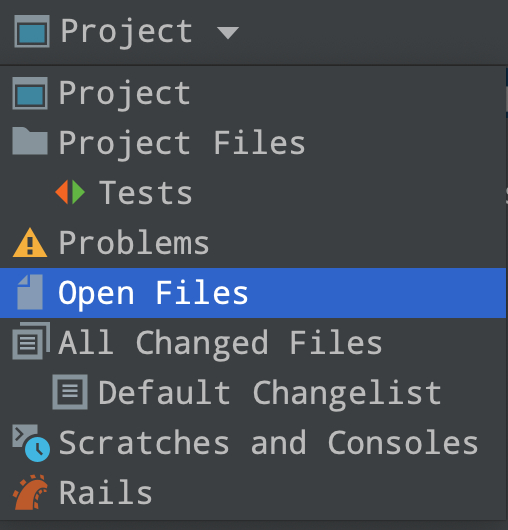The height and width of the screenshot is (530, 508).
Task: Open the Project view header label
Action: tap(126, 32)
